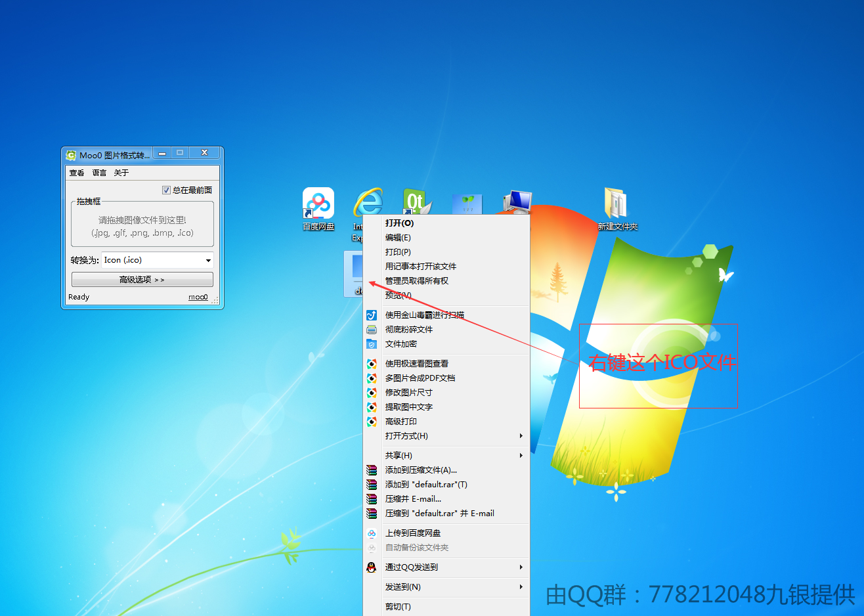Viewport: 864px width, 616px height.
Task: Open the 查看 menu in Moo0
Action: tap(77, 173)
